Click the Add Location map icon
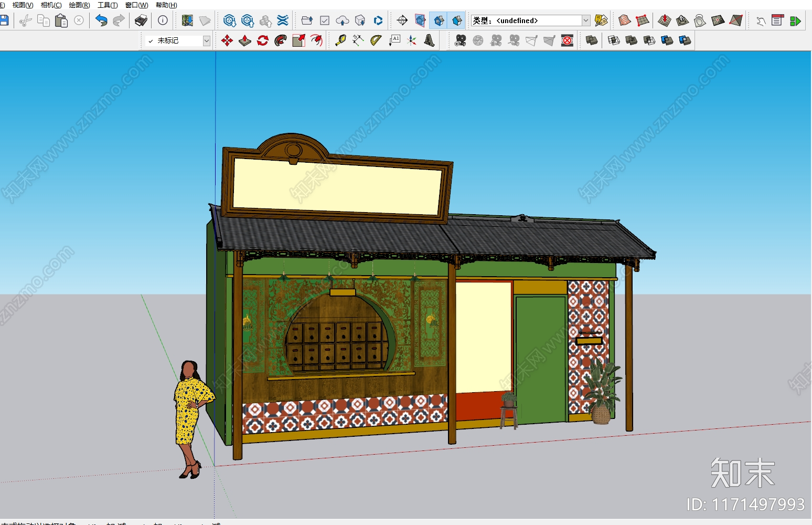 click(187, 20)
